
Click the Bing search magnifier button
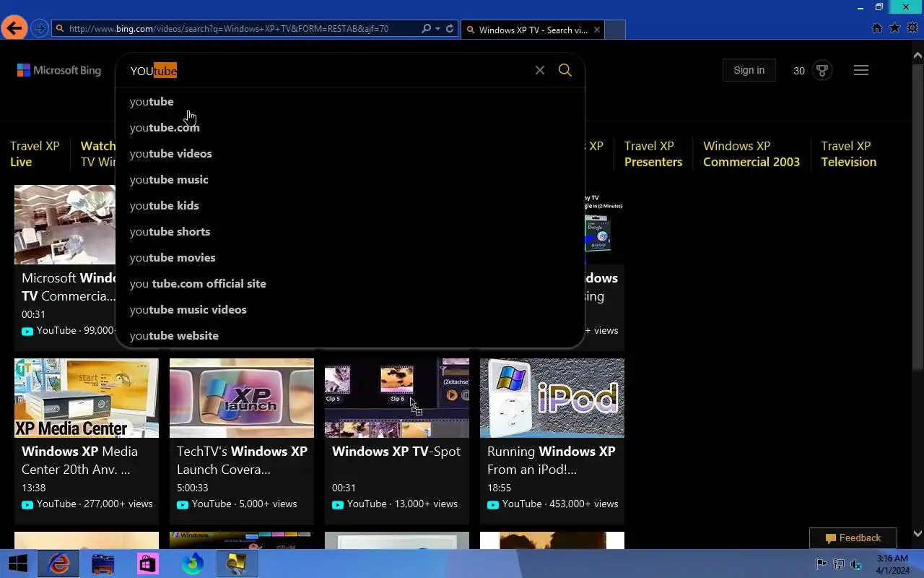565,70
